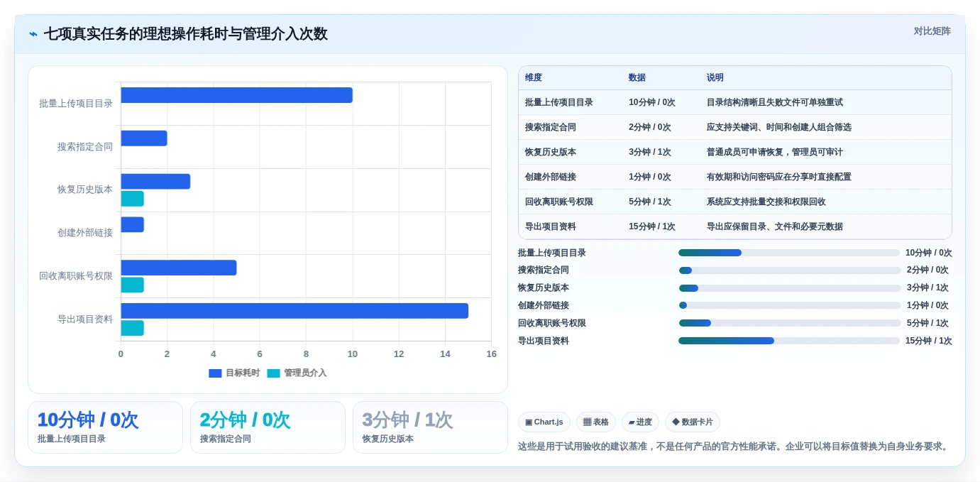980x482 pixels.
Task: Select the 数据卡片 chip
Action: coord(693,422)
